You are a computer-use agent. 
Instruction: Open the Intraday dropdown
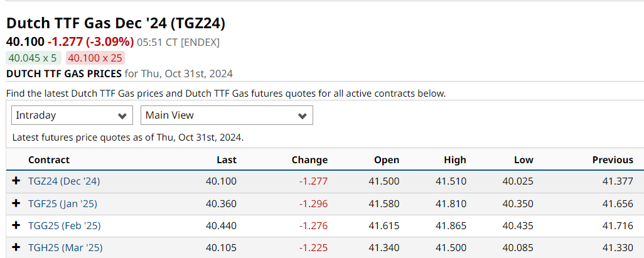(x=72, y=116)
